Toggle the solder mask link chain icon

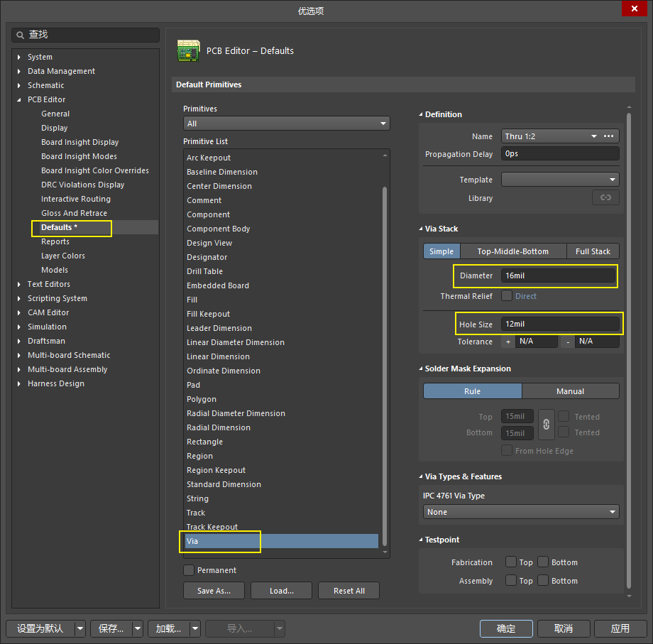[546, 425]
